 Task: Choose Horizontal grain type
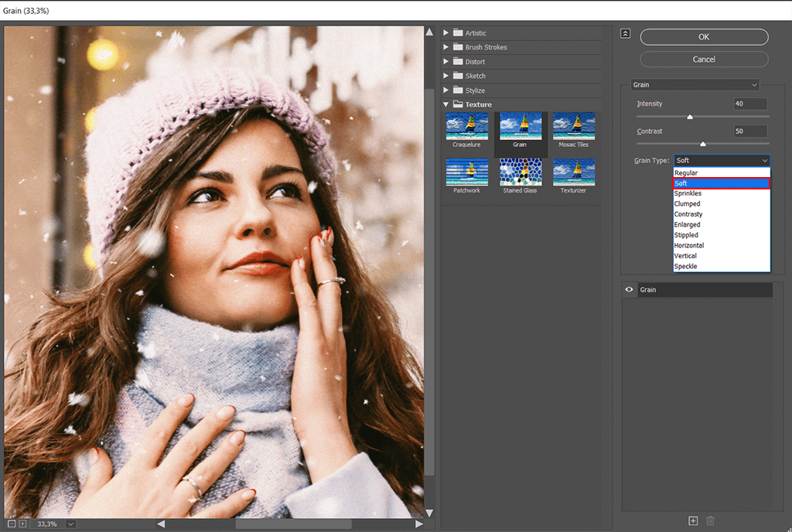tap(722, 245)
